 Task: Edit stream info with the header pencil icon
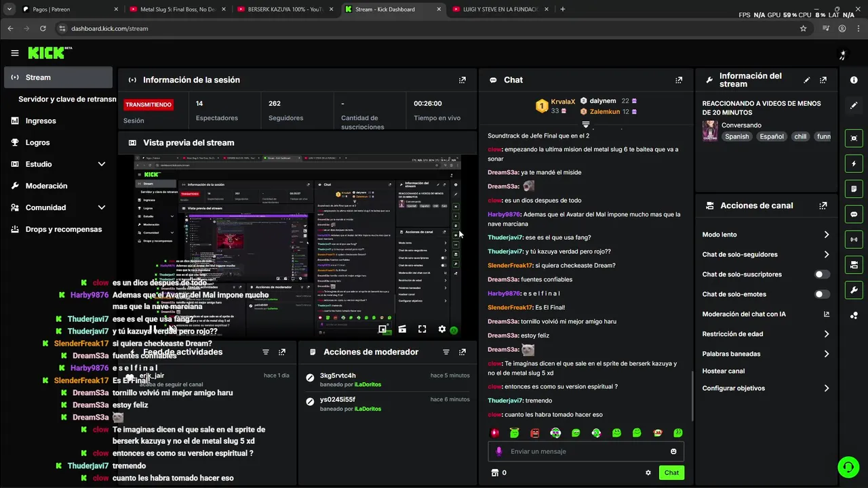coord(807,80)
